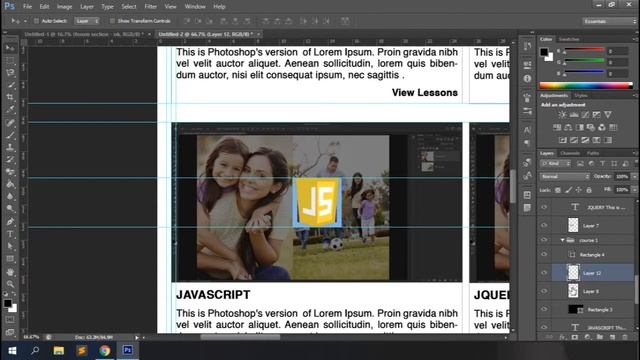640x360 pixels.
Task: Hide Layer 12 using its eye icon
Action: pos(544,273)
